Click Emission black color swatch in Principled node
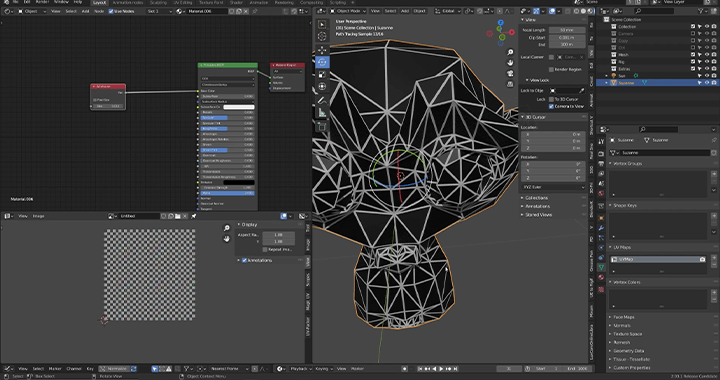Screen dimensions: 720x380 click(239, 182)
